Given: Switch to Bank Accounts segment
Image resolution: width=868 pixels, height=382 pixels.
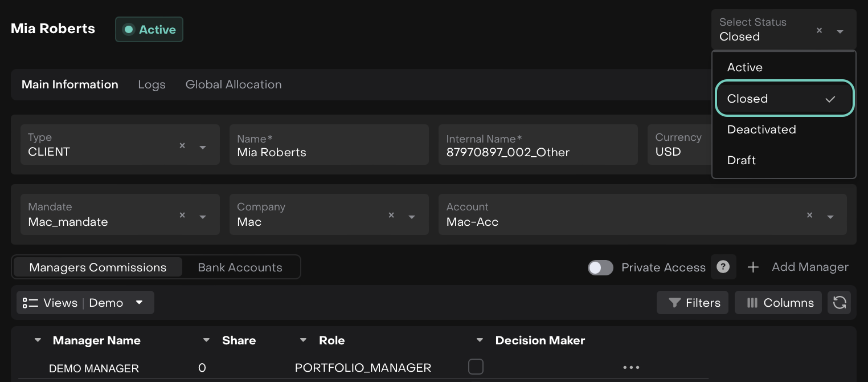Looking at the screenshot, I should point(240,267).
